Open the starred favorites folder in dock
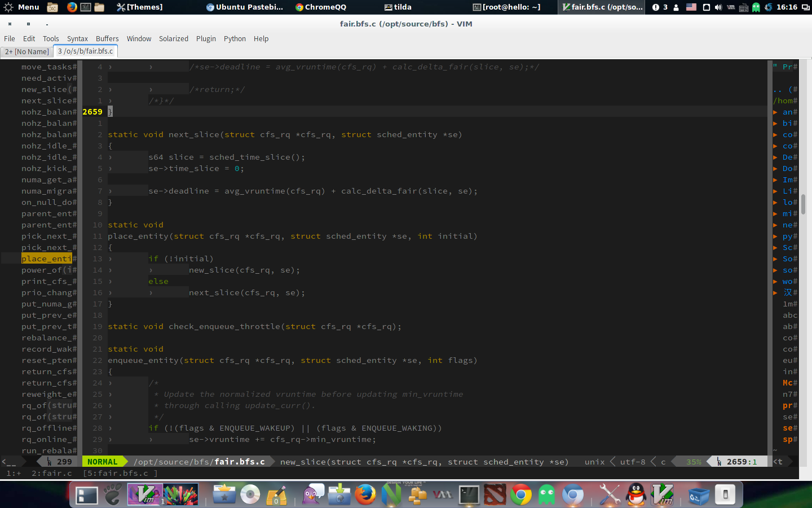Screen dimensions: 812x508 coord(224,495)
